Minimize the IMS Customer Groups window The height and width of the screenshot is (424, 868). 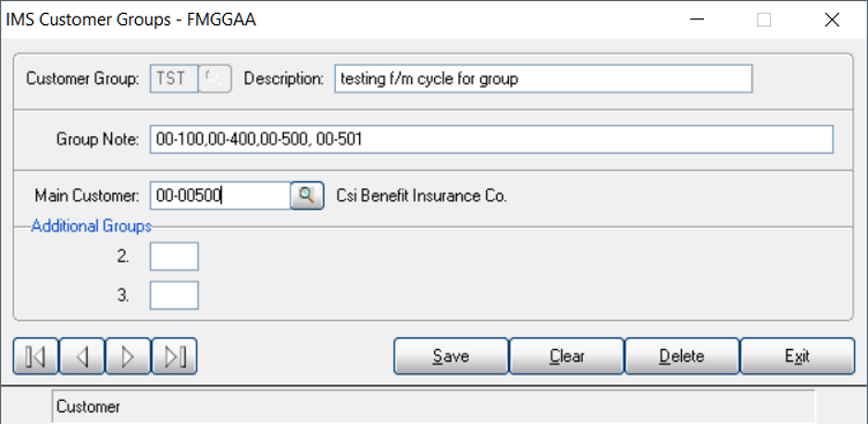coord(698,20)
